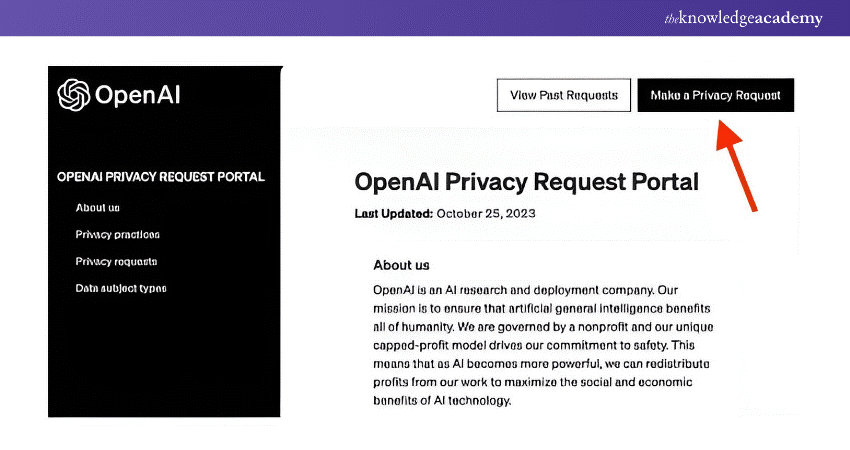Image resolution: width=850 pixels, height=450 pixels.
Task: Click the OpenAI wordmark in the sidebar
Action: point(138,96)
